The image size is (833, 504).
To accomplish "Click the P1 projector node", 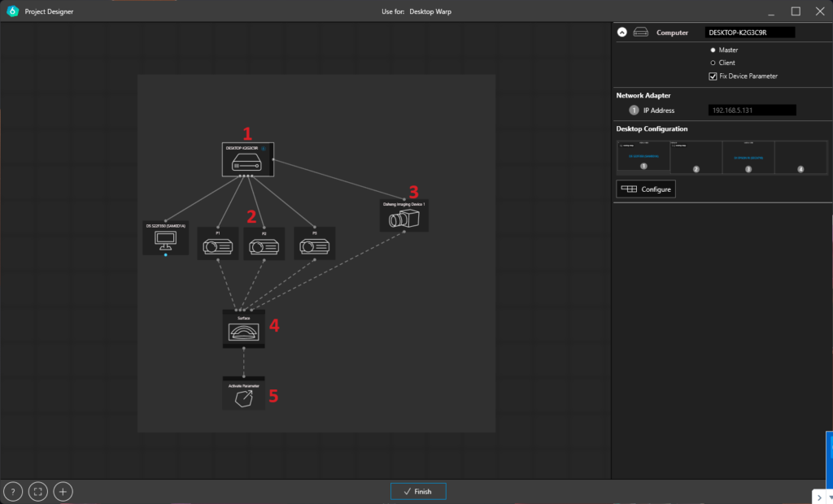I will tap(218, 245).
